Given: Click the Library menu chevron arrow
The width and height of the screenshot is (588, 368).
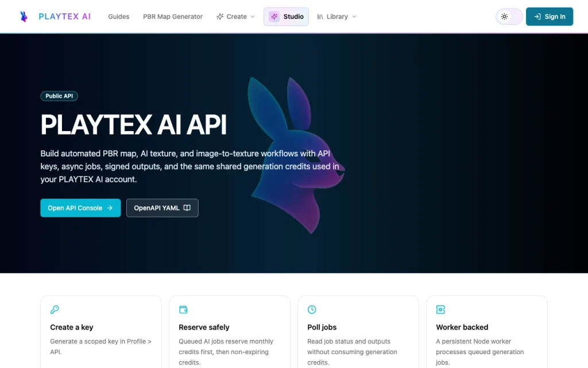Looking at the screenshot, I should pyautogui.click(x=354, y=17).
